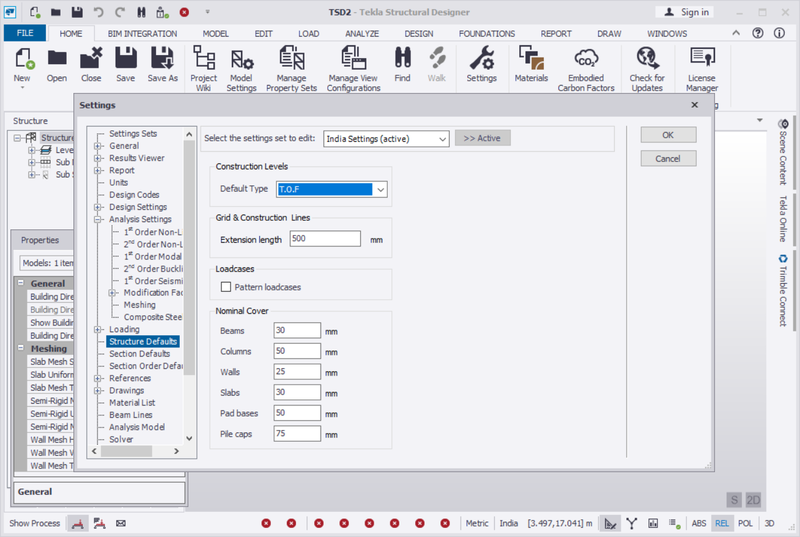The height and width of the screenshot is (537, 800).
Task: Open the FILE menu
Action: 25,33
